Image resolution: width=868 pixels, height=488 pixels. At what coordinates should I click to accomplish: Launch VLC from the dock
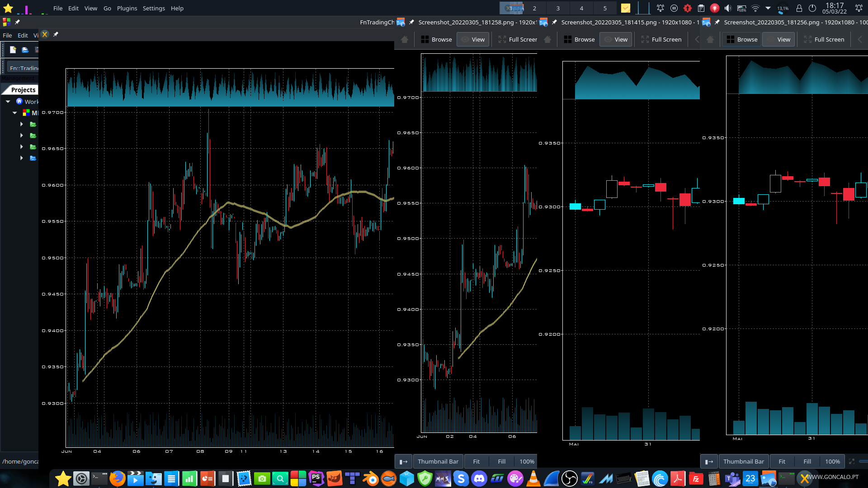pos(533,479)
